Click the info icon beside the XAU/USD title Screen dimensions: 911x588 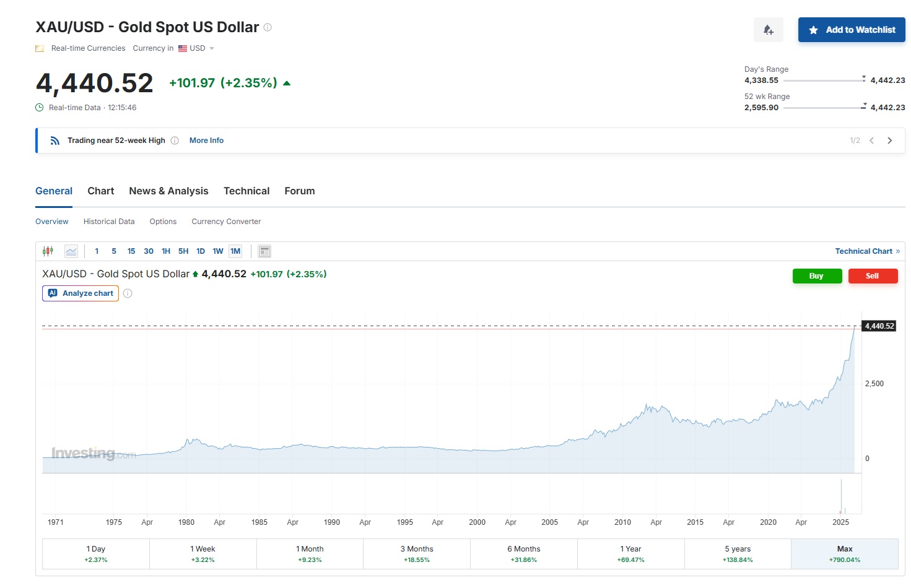coord(268,27)
